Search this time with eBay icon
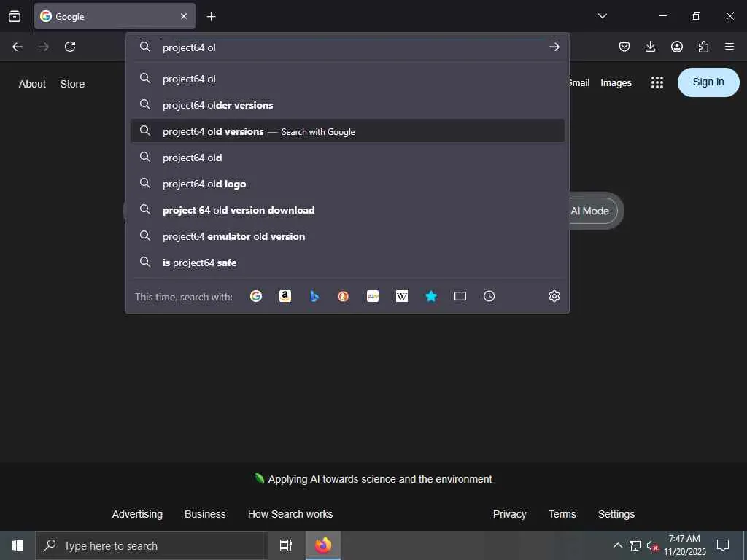This screenshot has height=560, width=747. (x=373, y=296)
